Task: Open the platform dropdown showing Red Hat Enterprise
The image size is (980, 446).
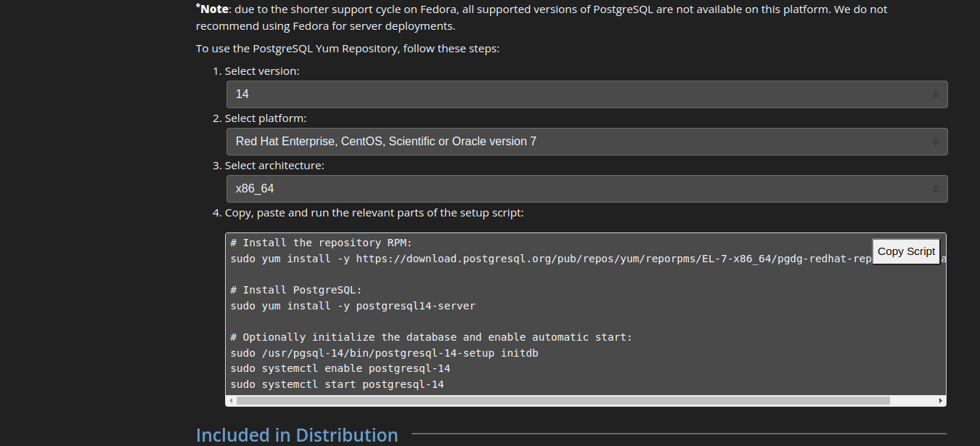Action: pos(586,142)
